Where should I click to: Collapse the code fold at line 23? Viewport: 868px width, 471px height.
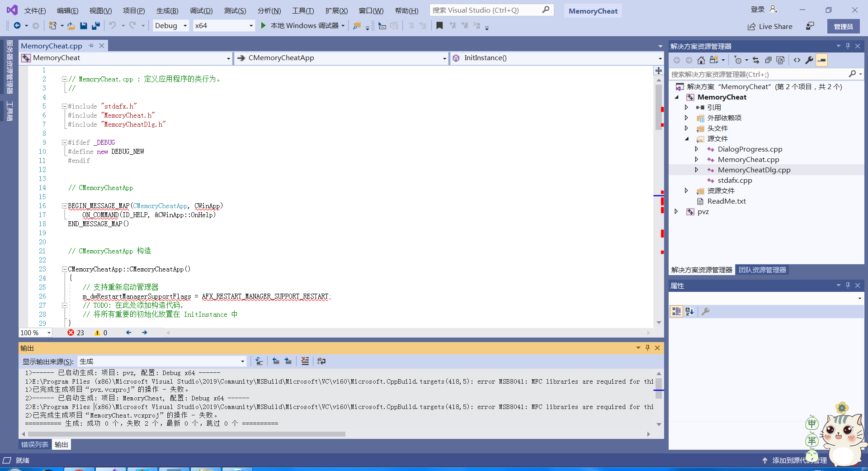tap(65, 269)
